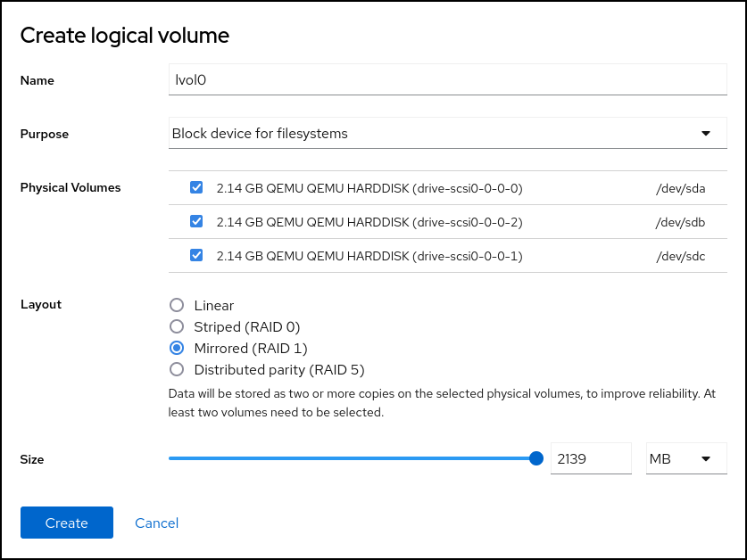Viewport: 747px width, 560px height.
Task: Open the MB size unit dropdown
Action: pyautogui.click(x=685, y=458)
